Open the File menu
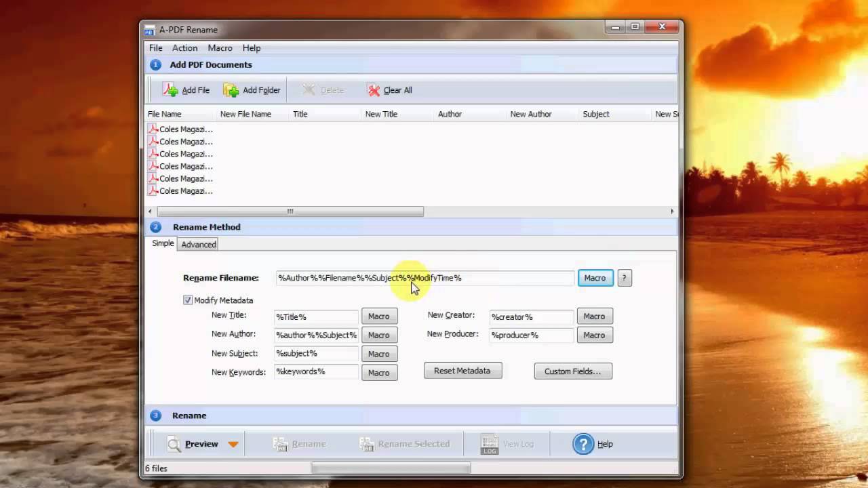 (x=156, y=48)
